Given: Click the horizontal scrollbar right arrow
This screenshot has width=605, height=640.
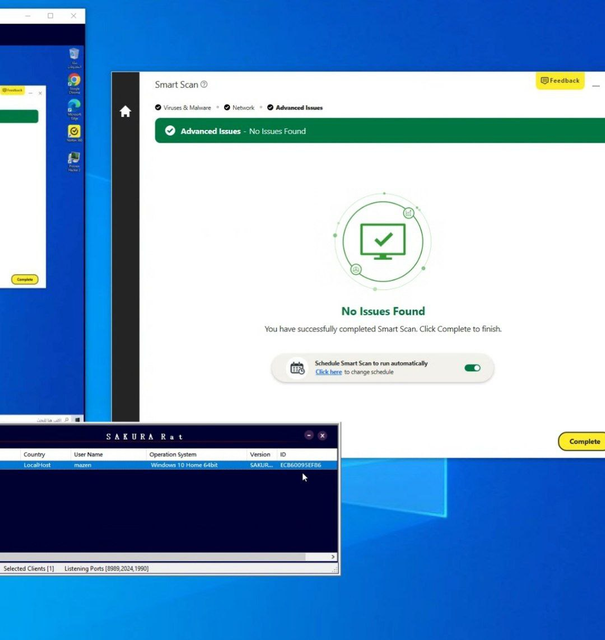Looking at the screenshot, I should [333, 557].
